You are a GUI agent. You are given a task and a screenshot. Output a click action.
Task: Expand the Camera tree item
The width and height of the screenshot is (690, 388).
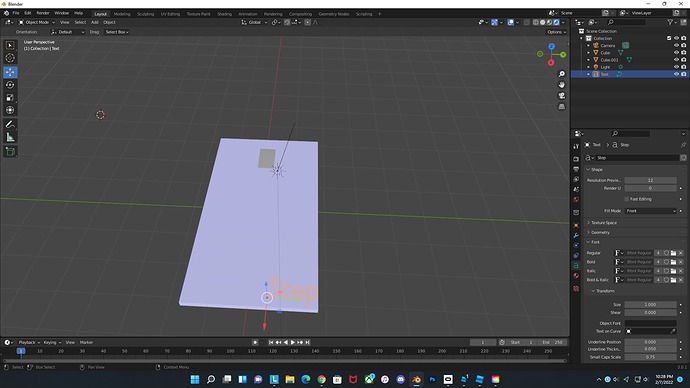(588, 45)
